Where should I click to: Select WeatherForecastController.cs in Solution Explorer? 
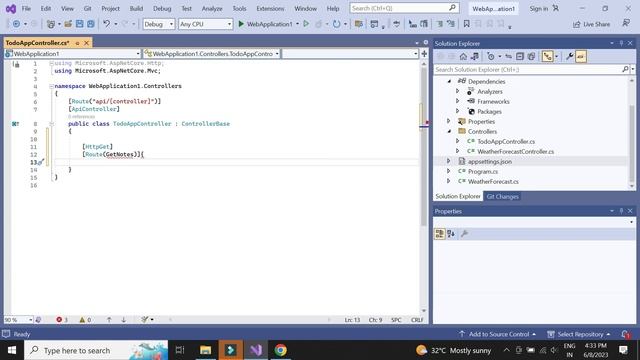pos(515,151)
